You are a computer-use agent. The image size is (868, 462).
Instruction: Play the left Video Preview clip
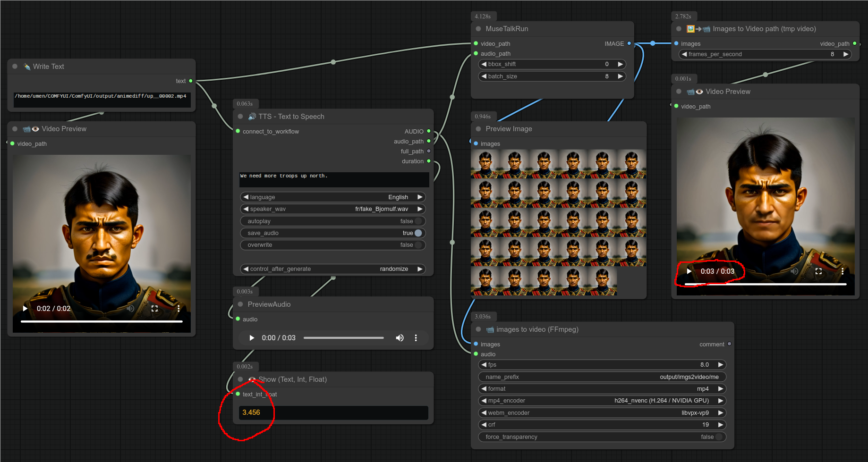pyautogui.click(x=25, y=309)
